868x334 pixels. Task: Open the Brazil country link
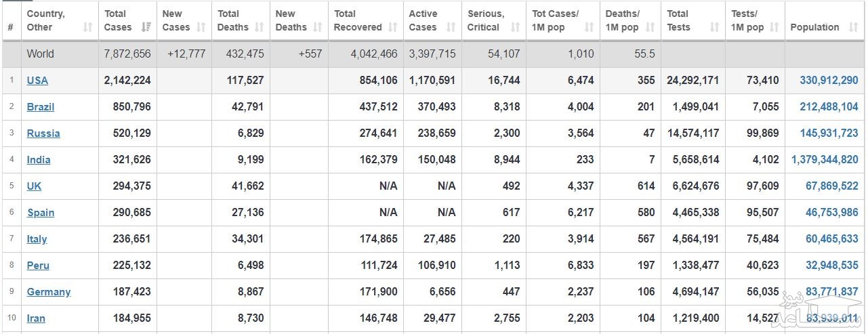pyautogui.click(x=41, y=107)
